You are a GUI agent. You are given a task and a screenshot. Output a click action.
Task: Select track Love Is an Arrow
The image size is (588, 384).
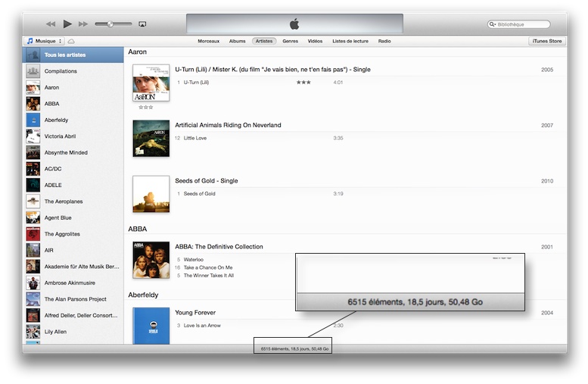[202, 326]
